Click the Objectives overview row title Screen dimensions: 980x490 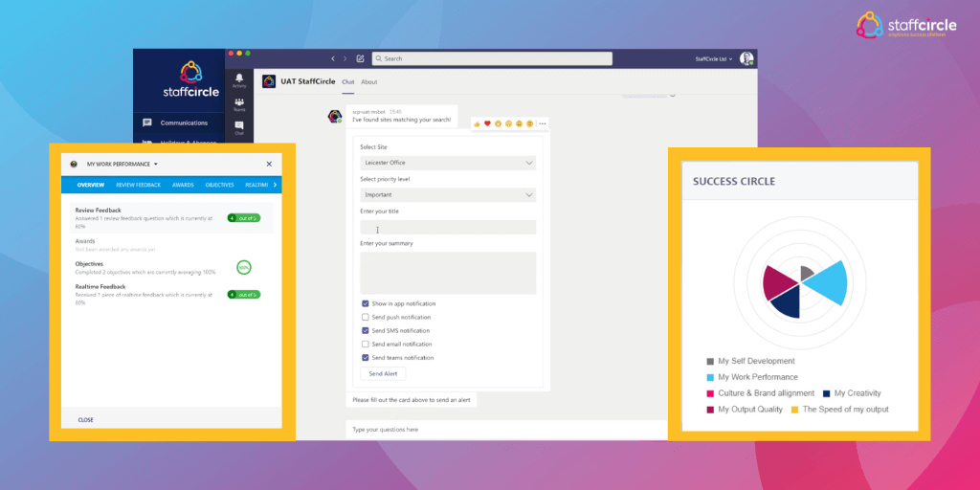click(x=89, y=264)
